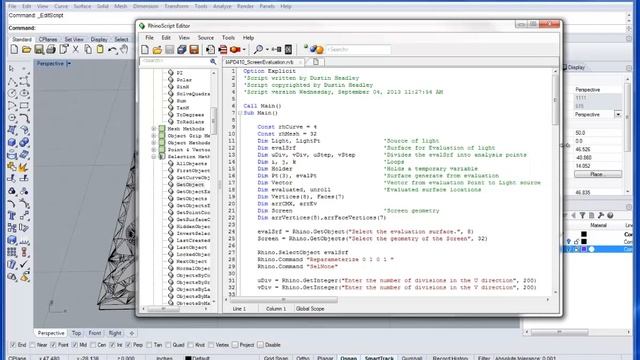640x360 pixels.
Task: Click Rhino's Open file icon in Standard toolbar
Action: point(27,50)
